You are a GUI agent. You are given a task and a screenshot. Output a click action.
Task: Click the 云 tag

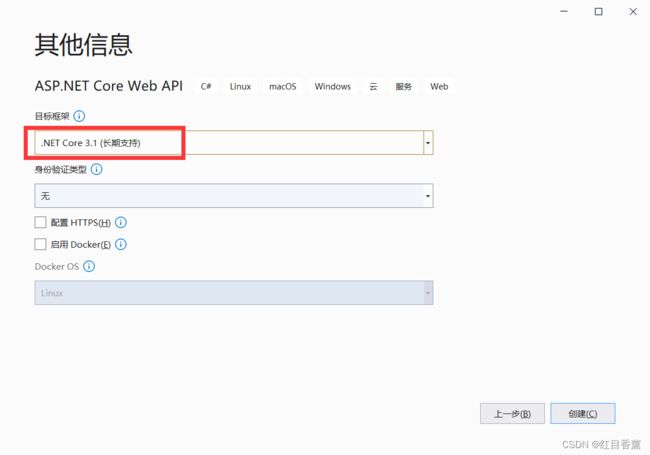(373, 87)
